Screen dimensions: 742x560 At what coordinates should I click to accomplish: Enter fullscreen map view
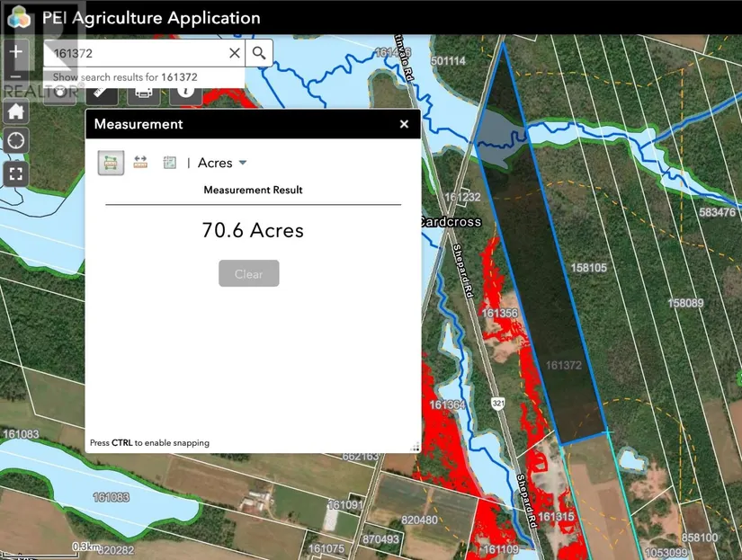pos(16,173)
